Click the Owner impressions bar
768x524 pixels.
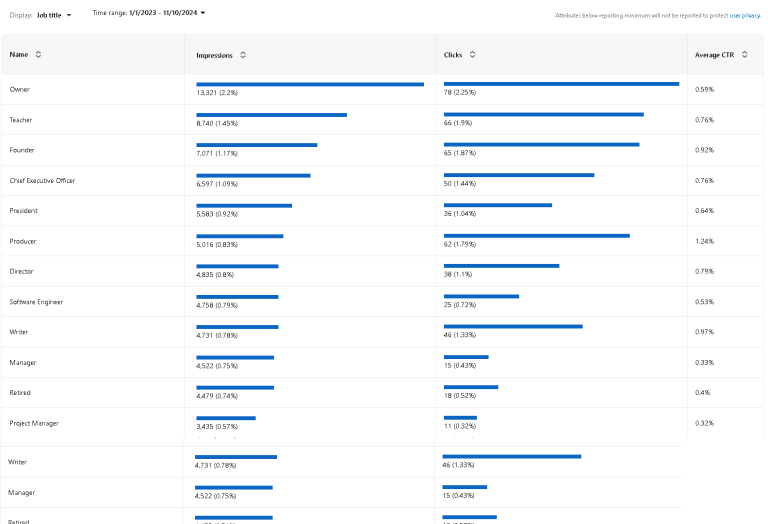click(x=310, y=84)
